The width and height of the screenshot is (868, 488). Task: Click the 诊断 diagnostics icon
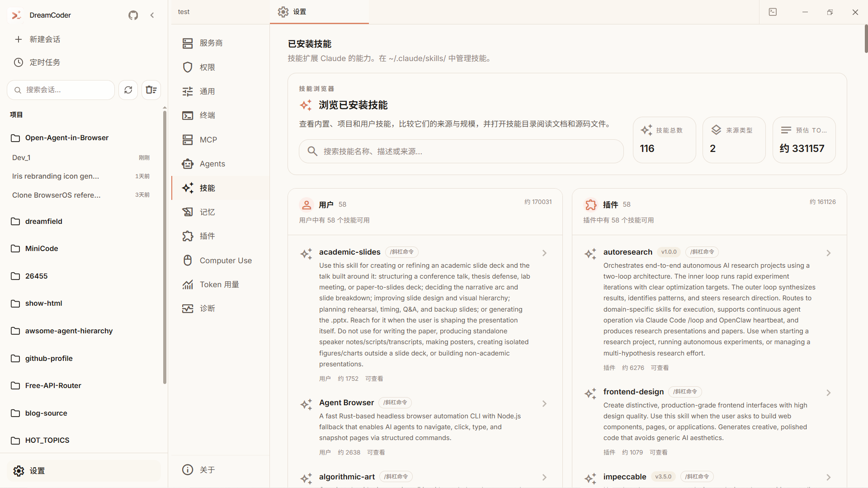click(x=188, y=308)
